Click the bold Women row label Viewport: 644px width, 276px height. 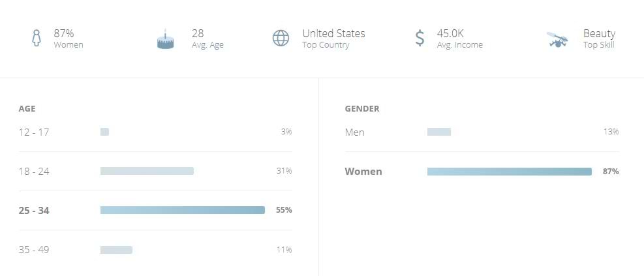(363, 172)
